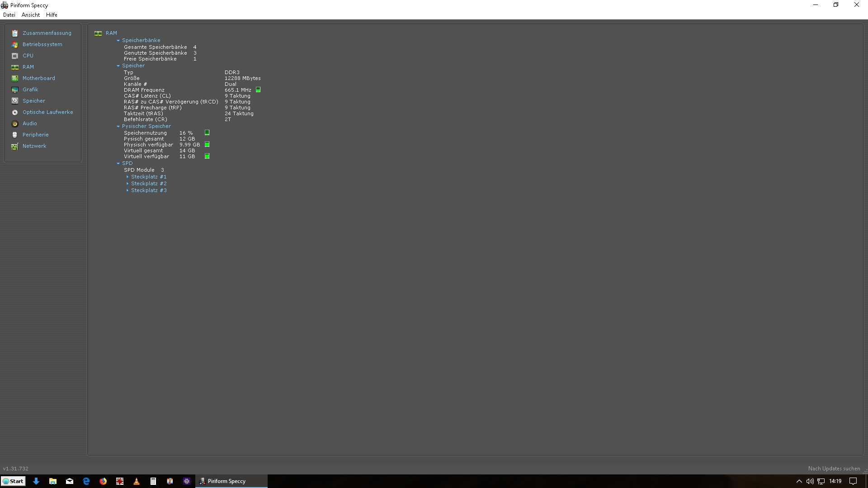Toggle the Speichernutzung green indicator box
868x488 pixels.
pos(207,133)
